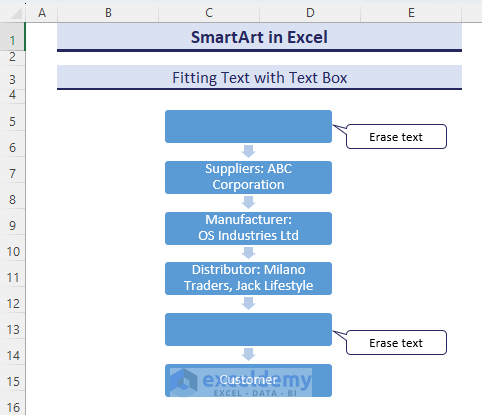Select the 'Customer' SmartArt box
Screen dimensions: 482x415
coord(248,380)
